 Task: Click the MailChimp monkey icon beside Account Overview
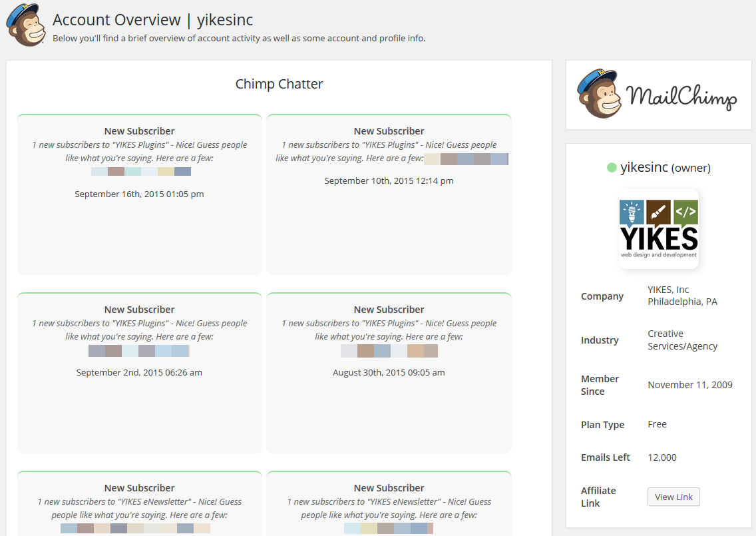pos(26,25)
